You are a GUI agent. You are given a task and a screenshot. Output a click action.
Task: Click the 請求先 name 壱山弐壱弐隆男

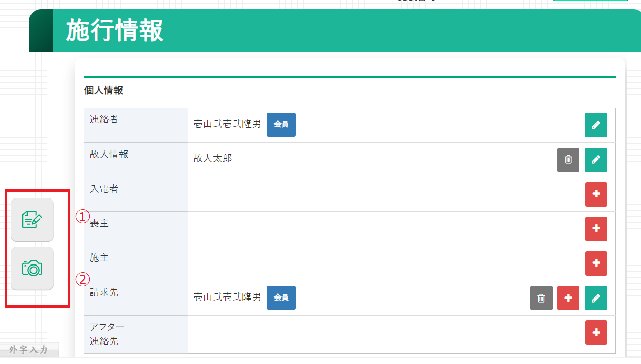coord(227,297)
